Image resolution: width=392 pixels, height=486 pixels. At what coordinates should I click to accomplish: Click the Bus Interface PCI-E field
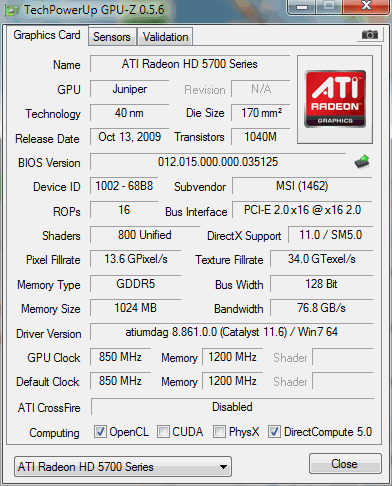point(302,210)
